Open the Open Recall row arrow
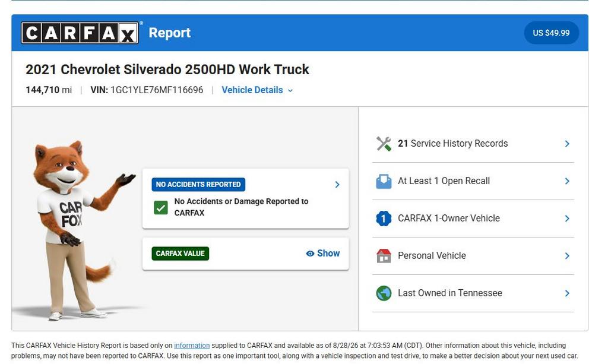Screen dimensions: 608x364 tap(567, 181)
